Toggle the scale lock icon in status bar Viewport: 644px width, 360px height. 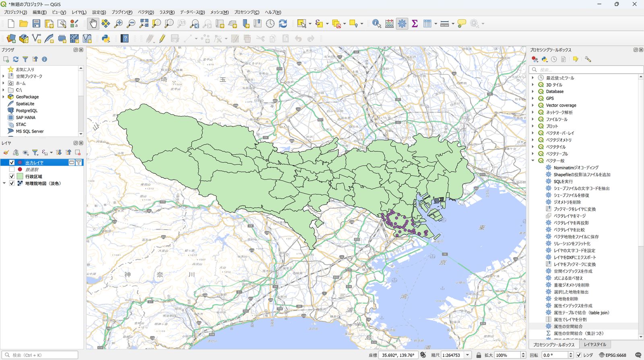click(479, 355)
